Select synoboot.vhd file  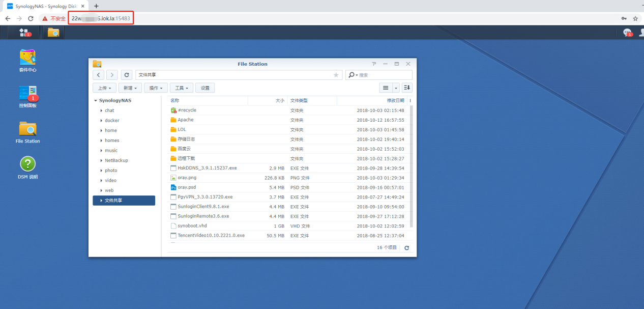tap(288, 226)
